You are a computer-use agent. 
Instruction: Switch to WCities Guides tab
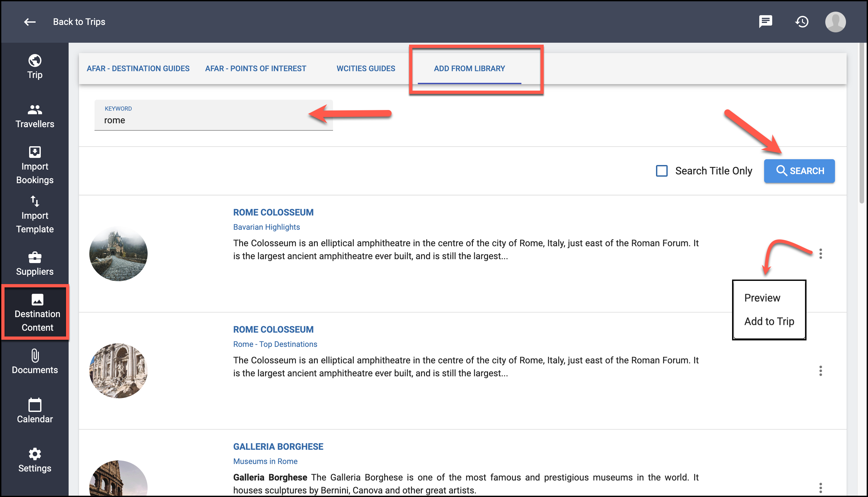(x=366, y=69)
